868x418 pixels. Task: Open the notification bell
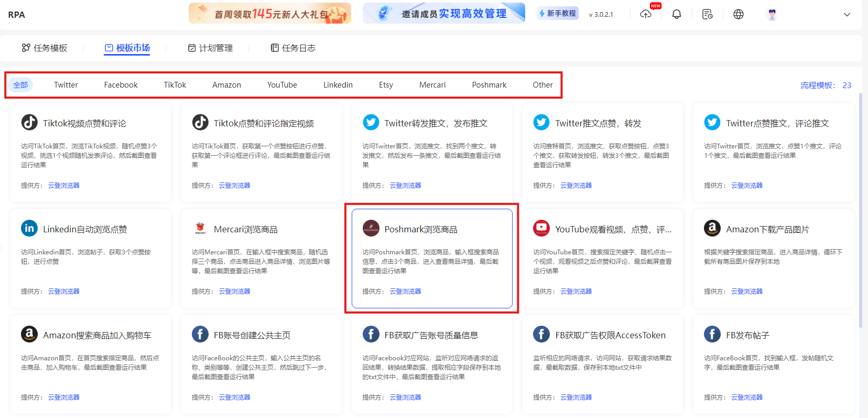tap(677, 14)
